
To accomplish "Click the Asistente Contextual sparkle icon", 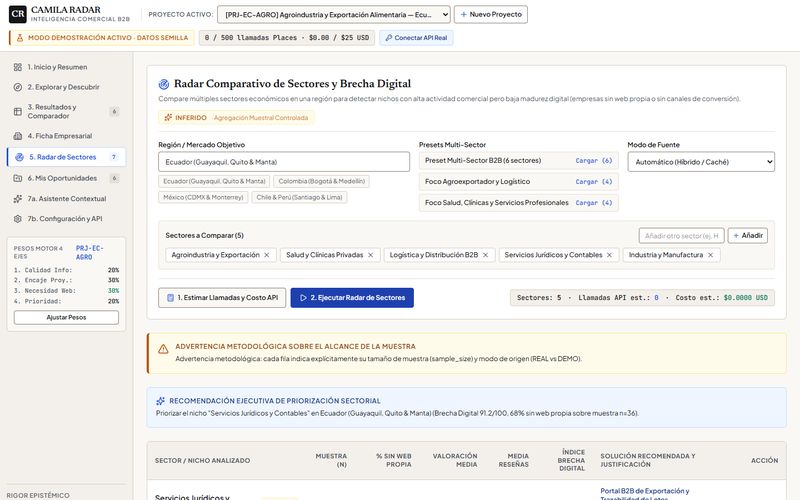I will coord(18,198).
